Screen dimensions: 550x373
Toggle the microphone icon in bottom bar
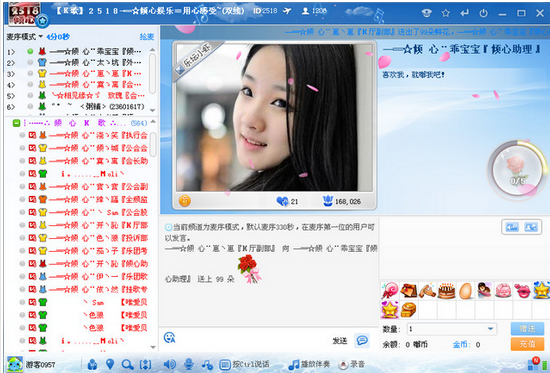tap(189, 365)
